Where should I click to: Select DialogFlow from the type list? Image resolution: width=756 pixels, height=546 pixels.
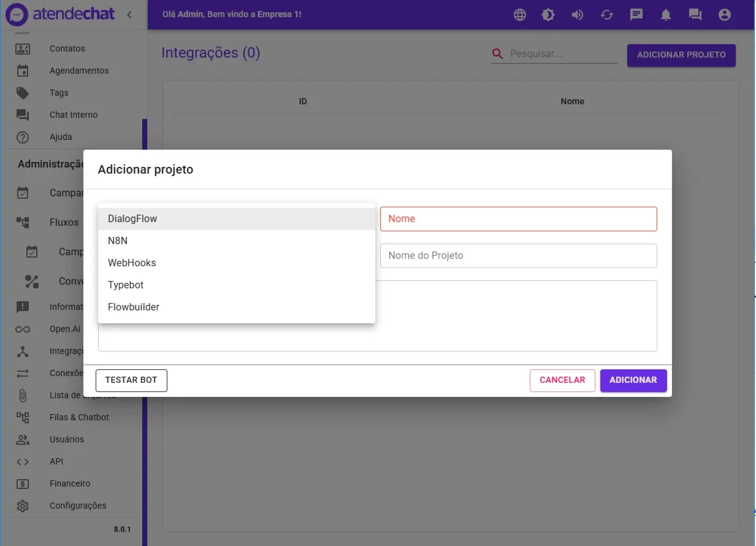[x=237, y=219]
